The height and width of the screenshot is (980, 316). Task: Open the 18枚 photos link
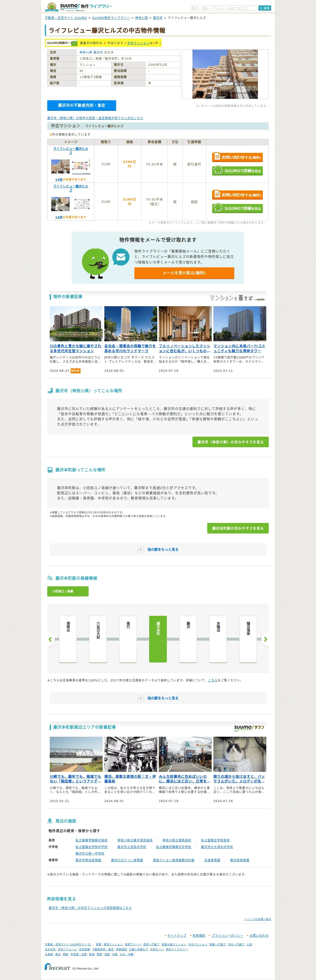click(59, 217)
